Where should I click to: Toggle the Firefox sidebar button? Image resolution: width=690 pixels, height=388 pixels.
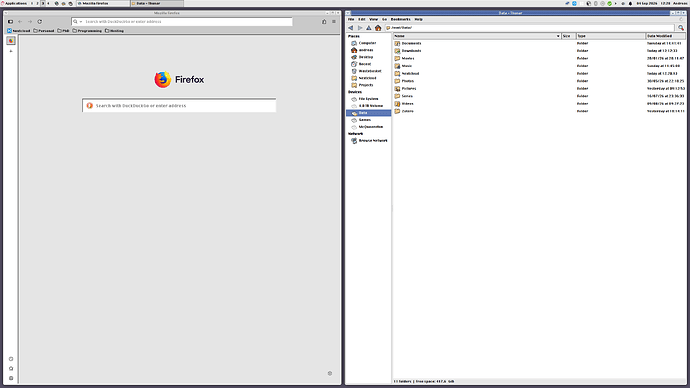click(10, 22)
